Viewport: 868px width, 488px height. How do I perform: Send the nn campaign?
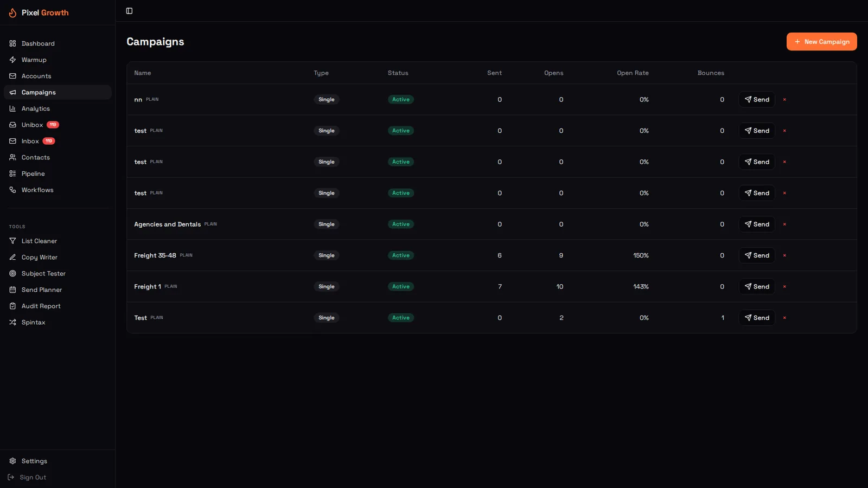click(757, 99)
